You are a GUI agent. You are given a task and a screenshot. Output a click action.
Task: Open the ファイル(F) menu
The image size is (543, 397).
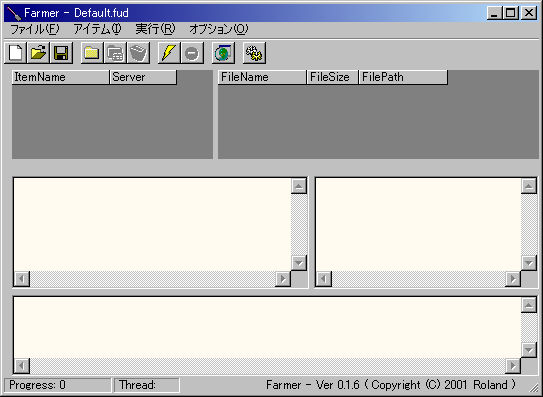[35, 29]
